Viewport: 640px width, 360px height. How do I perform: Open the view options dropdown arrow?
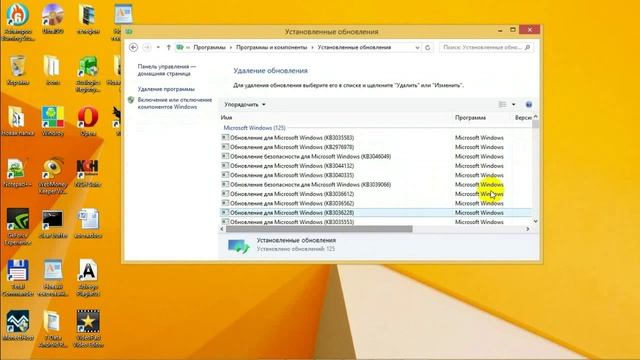513,104
